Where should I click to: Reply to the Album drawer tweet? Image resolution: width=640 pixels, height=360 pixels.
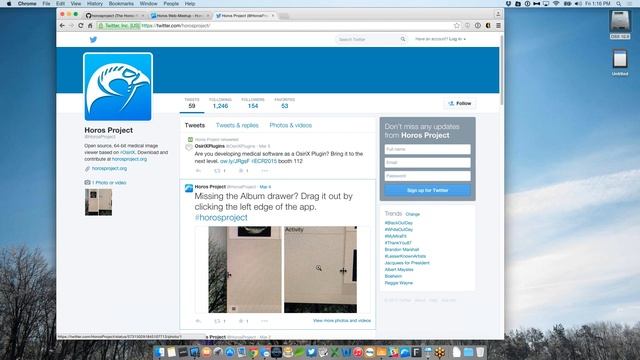198,321
